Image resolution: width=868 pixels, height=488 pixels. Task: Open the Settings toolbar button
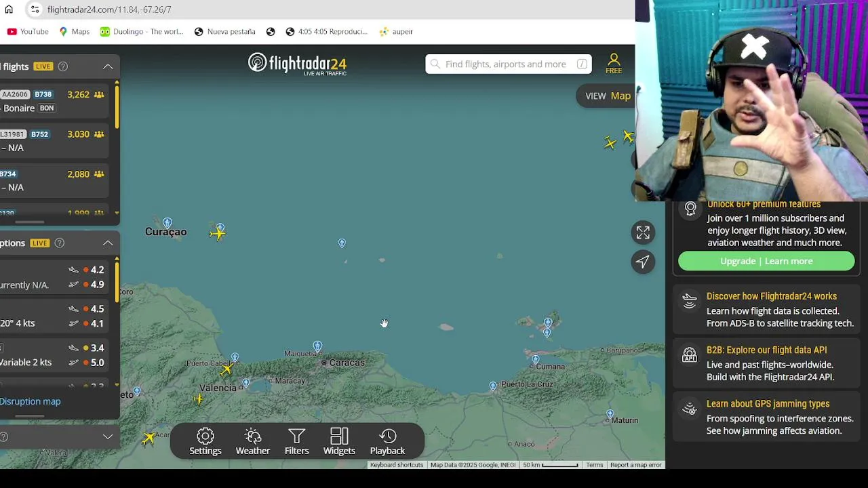205,441
